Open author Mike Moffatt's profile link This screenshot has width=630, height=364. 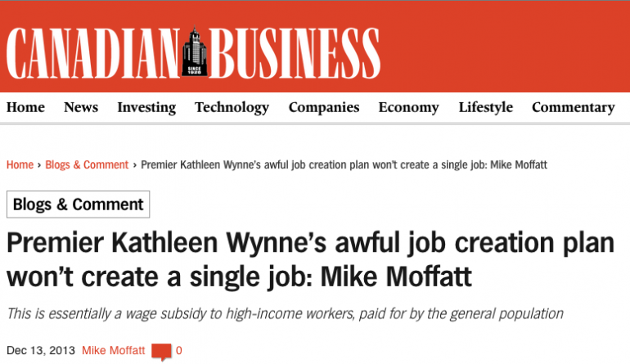[113, 351]
